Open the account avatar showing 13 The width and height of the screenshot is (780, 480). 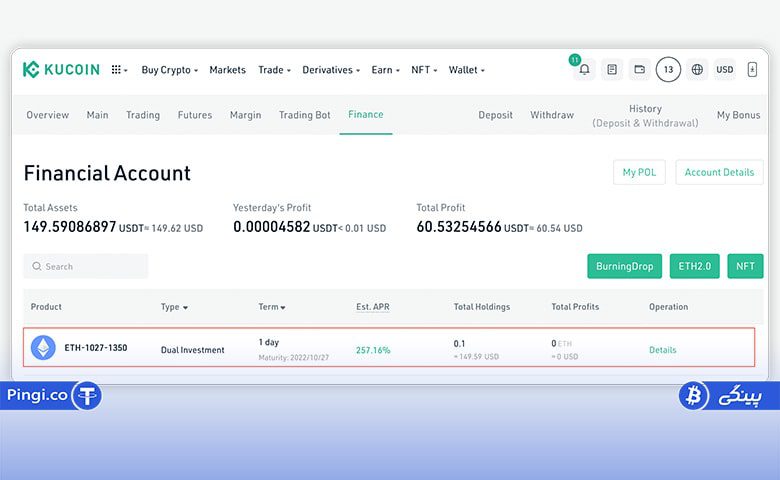coord(668,70)
